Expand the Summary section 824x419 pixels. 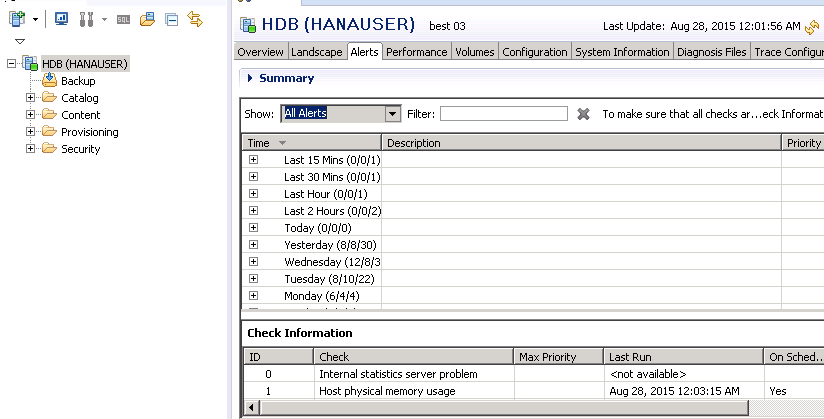(248, 78)
